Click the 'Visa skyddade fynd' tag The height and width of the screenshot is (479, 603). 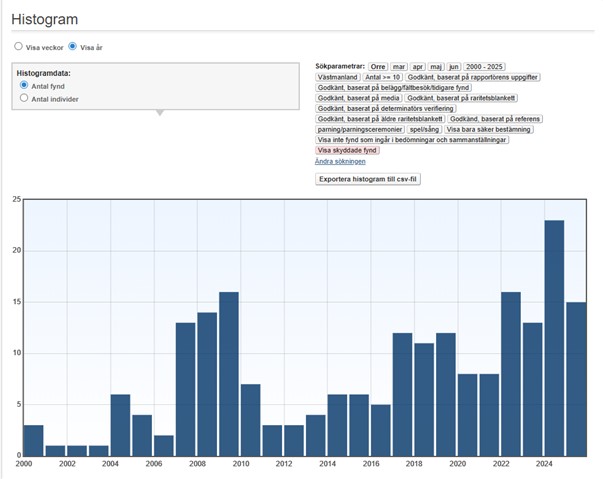(x=348, y=150)
